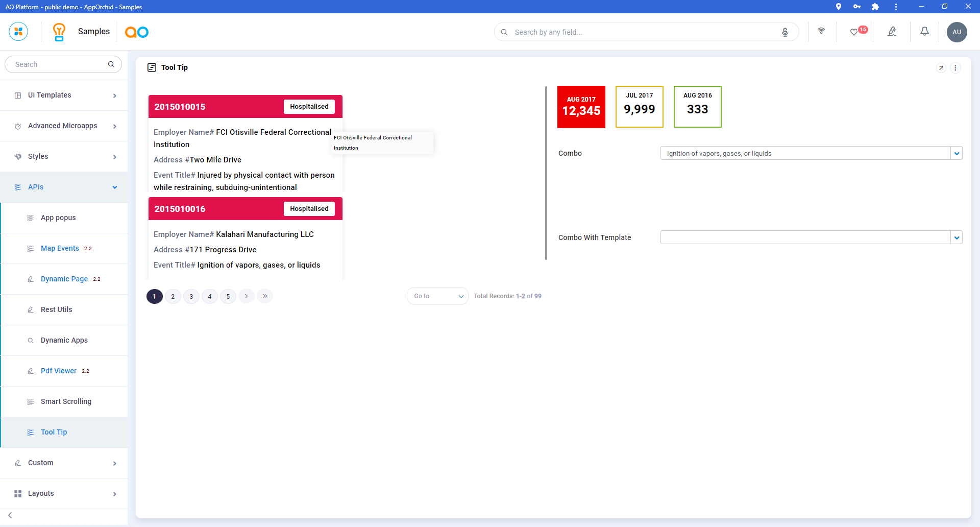Image resolution: width=980 pixels, height=527 pixels.
Task: Click the edit pen icon in header
Action: 892,32
